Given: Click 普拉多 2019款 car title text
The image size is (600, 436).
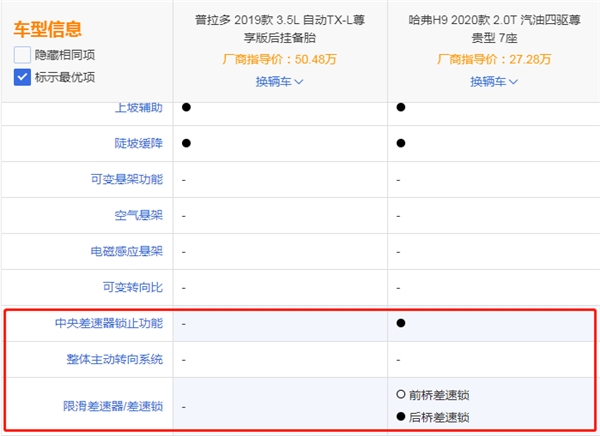Looking at the screenshot, I should 280,29.
